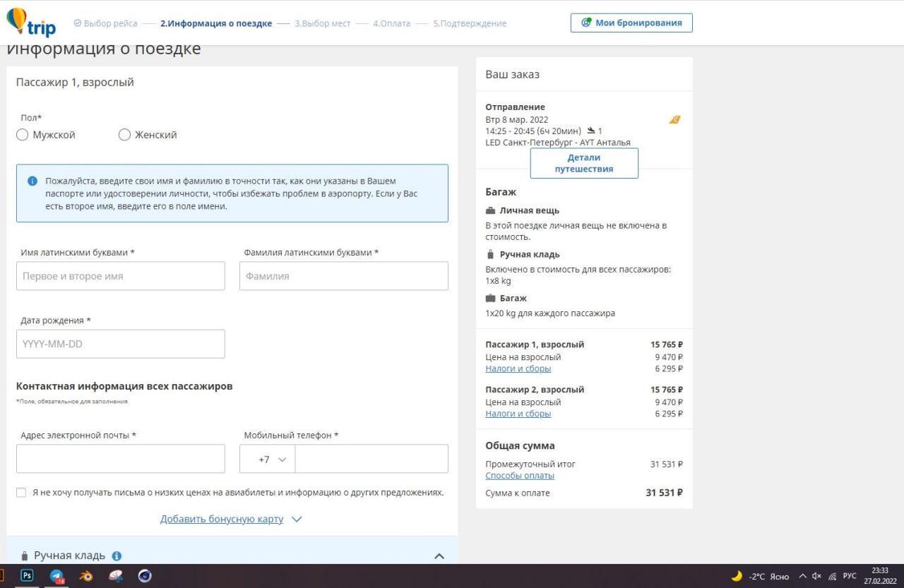
Task: Open Мои бронирования
Action: [631, 23]
